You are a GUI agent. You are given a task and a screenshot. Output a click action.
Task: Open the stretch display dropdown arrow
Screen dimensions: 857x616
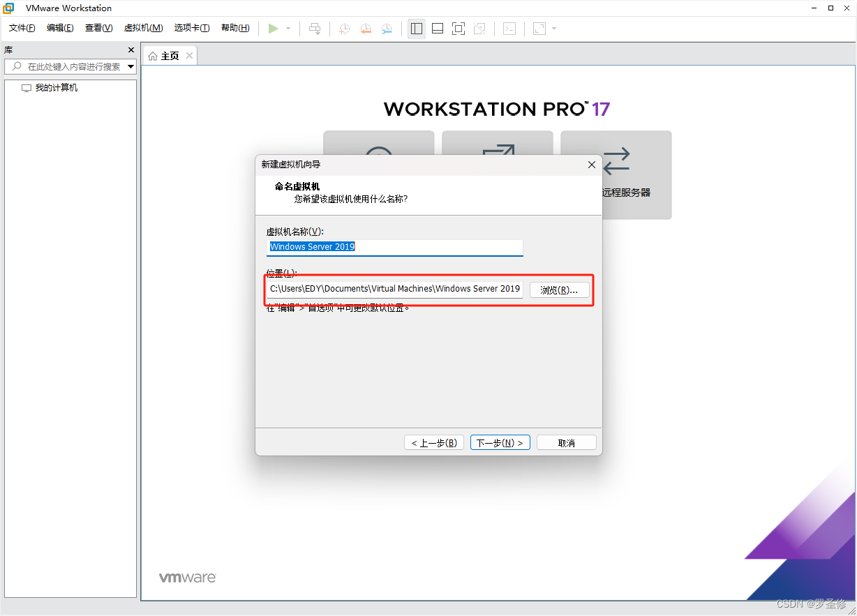(x=554, y=29)
